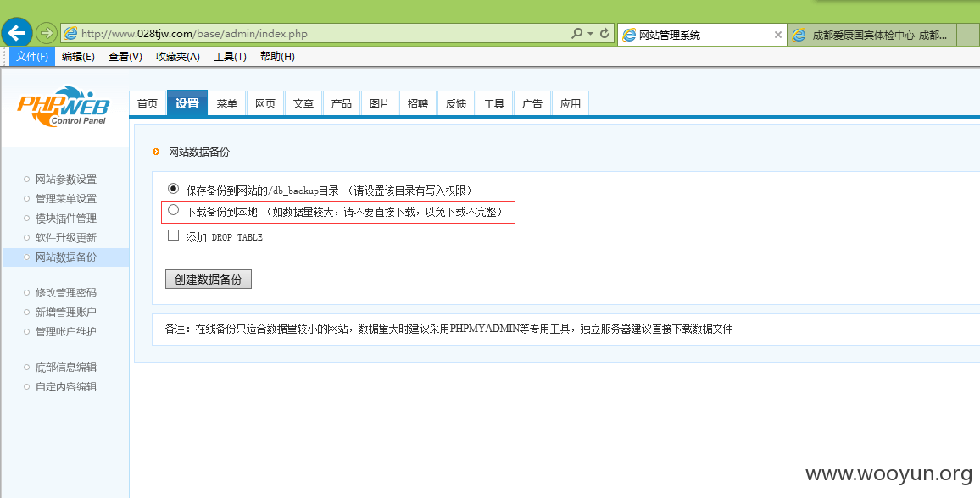This screenshot has height=498, width=980.
Task: Open the 产品 navigation tab
Action: [342, 103]
